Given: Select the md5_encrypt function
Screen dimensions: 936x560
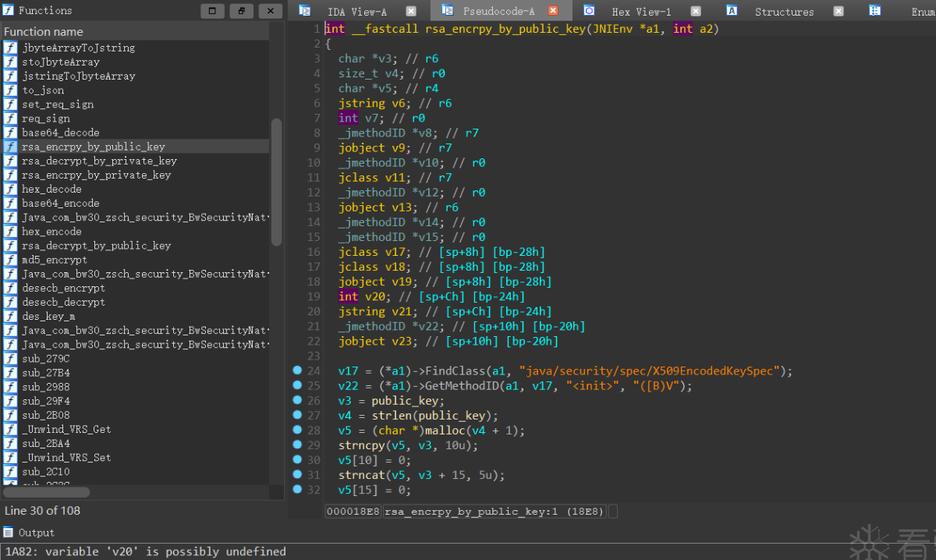Looking at the screenshot, I should [x=55, y=260].
